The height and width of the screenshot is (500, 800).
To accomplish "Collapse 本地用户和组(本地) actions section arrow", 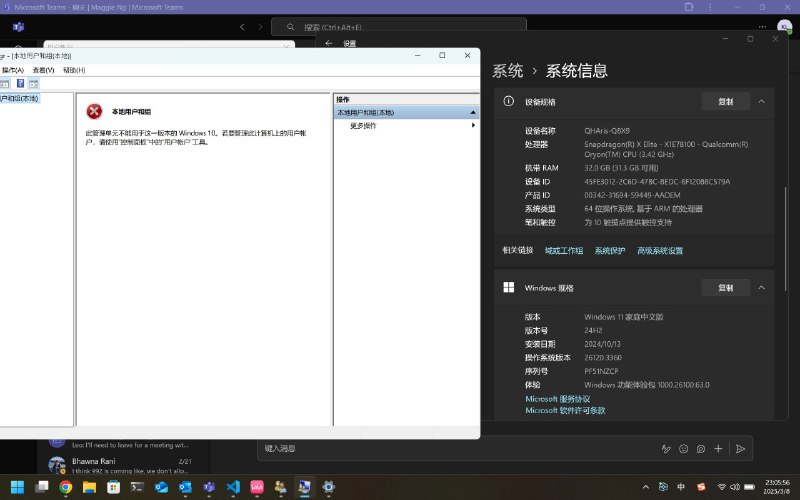I will [x=473, y=112].
